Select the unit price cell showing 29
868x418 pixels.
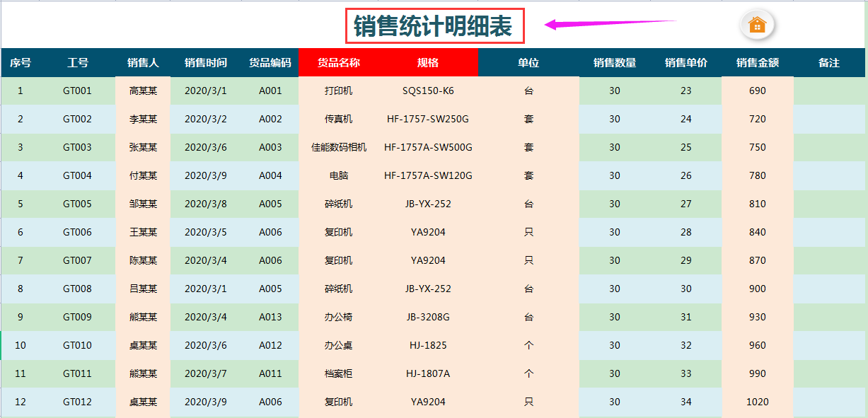(686, 260)
